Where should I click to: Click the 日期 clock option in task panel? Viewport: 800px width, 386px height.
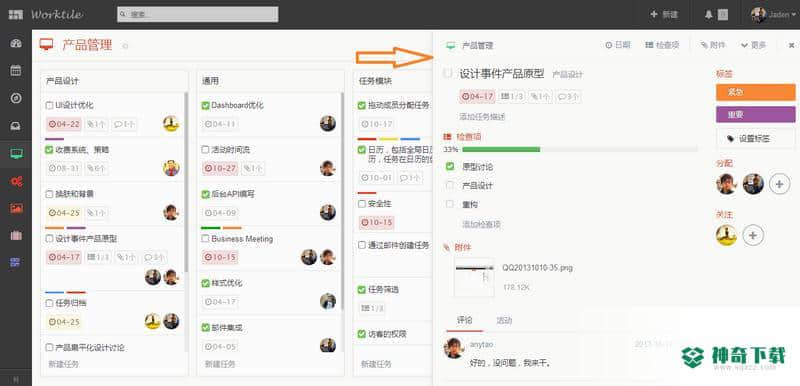[618, 45]
